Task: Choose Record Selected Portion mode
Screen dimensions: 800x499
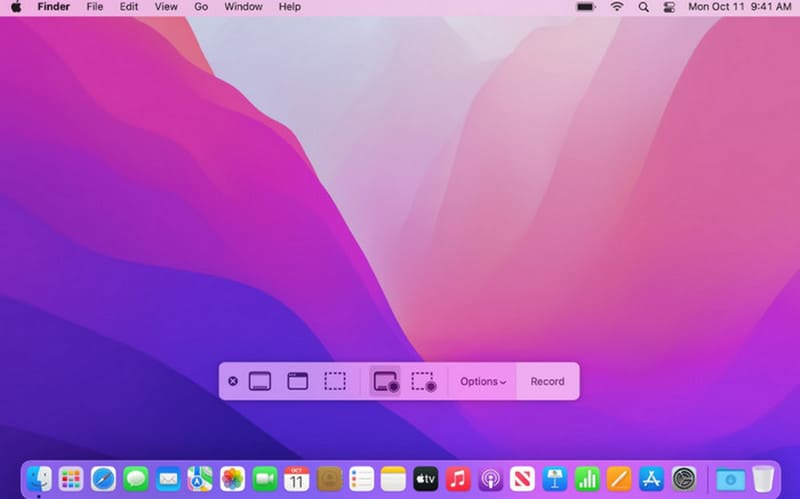Action: click(423, 381)
